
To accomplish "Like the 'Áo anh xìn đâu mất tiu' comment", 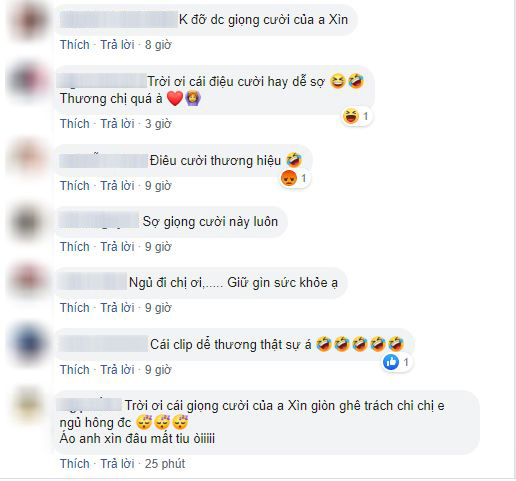I will click(x=75, y=464).
